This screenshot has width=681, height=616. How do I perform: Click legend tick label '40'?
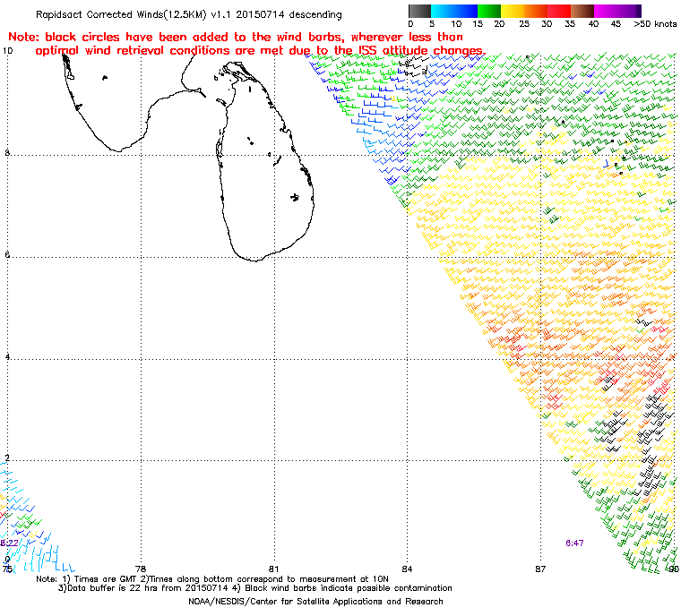click(x=593, y=24)
